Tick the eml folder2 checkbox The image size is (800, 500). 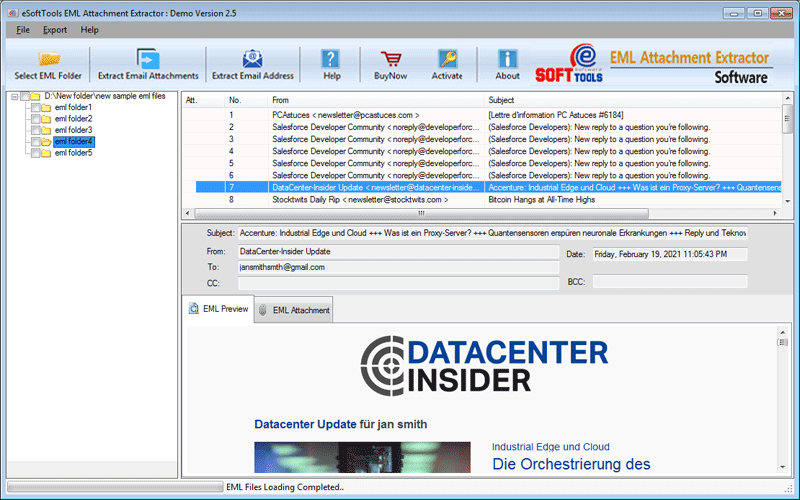tap(35, 119)
